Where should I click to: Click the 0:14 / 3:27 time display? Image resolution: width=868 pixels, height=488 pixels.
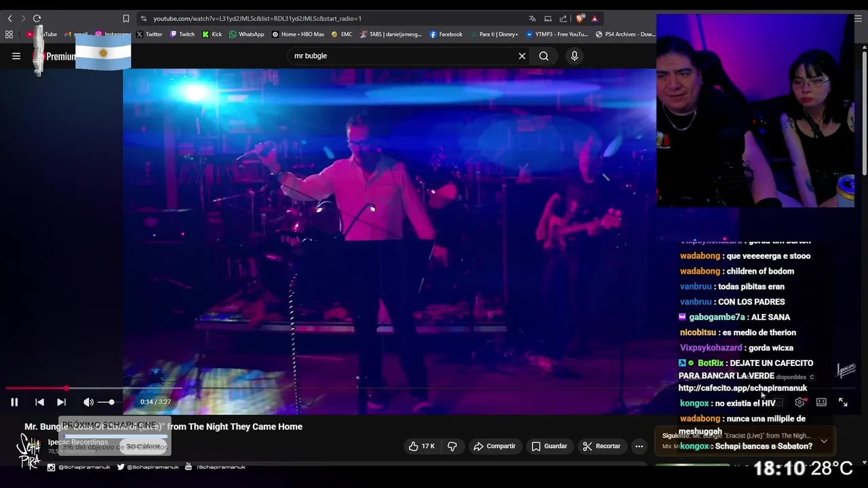(x=155, y=402)
